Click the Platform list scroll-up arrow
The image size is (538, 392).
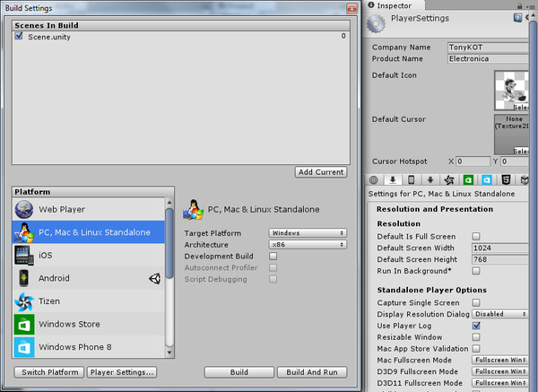pos(169,203)
